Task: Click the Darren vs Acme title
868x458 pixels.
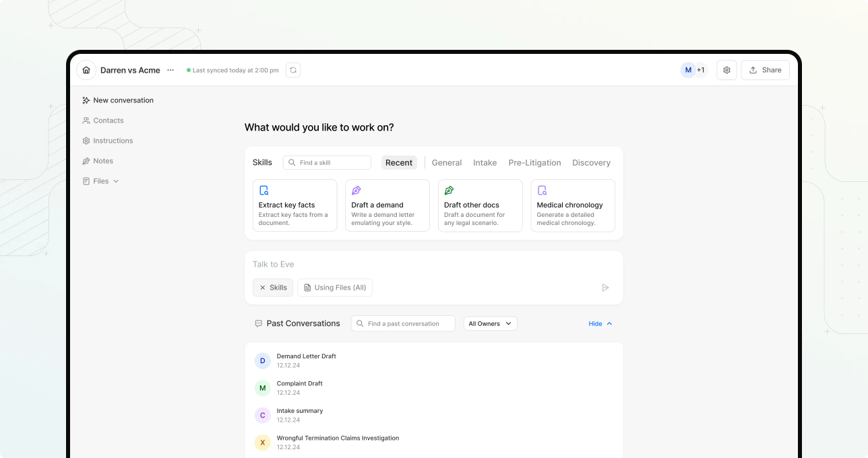Action: pos(130,70)
